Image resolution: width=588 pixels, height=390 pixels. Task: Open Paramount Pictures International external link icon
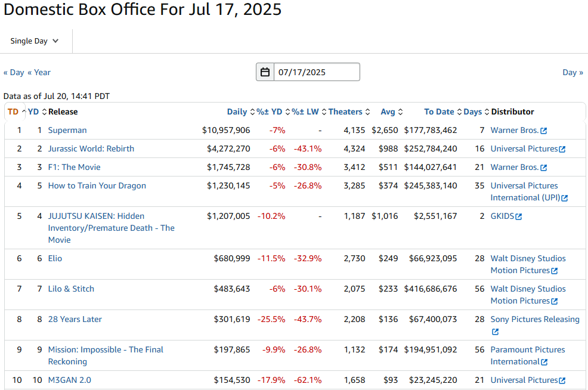(x=544, y=362)
